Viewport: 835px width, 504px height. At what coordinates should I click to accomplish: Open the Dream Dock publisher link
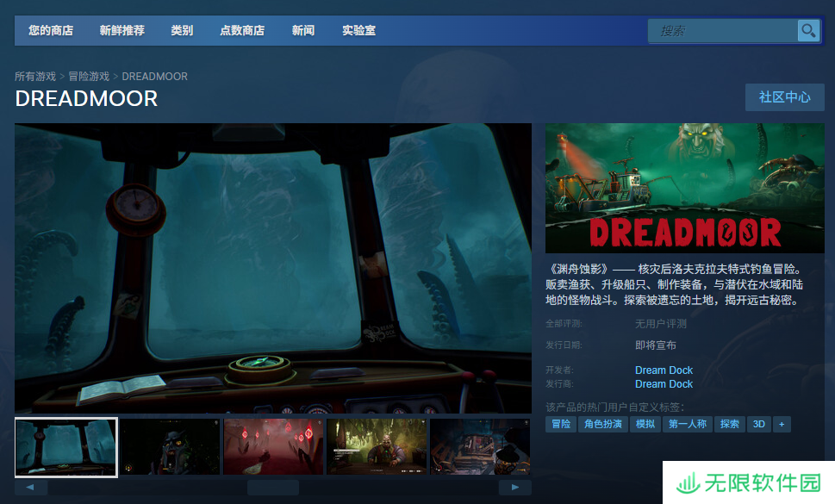click(664, 383)
